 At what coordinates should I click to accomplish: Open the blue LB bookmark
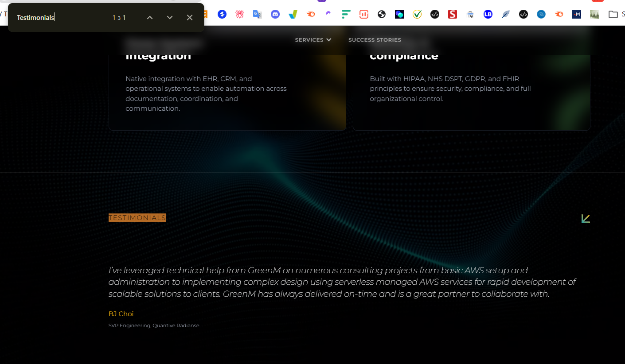(x=488, y=14)
